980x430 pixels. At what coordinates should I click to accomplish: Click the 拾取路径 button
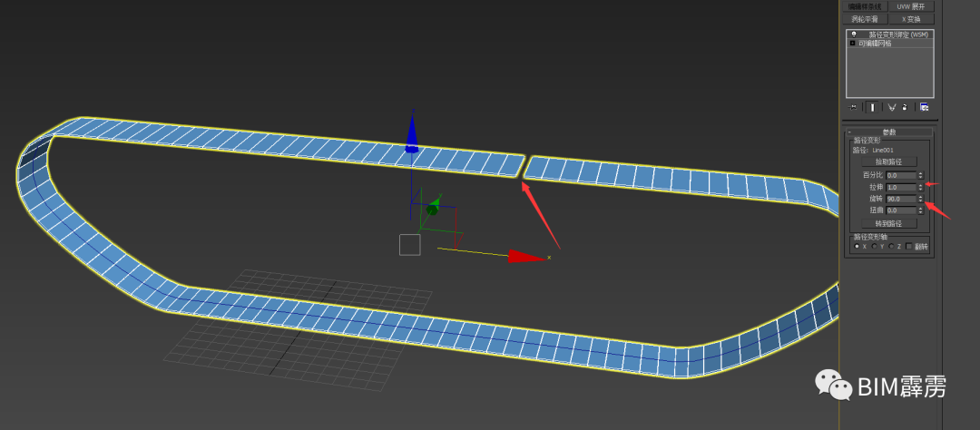889,161
